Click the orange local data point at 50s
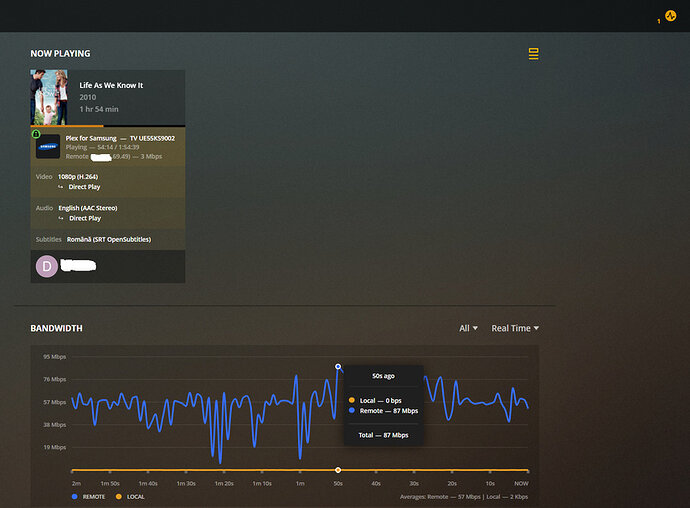 point(338,470)
